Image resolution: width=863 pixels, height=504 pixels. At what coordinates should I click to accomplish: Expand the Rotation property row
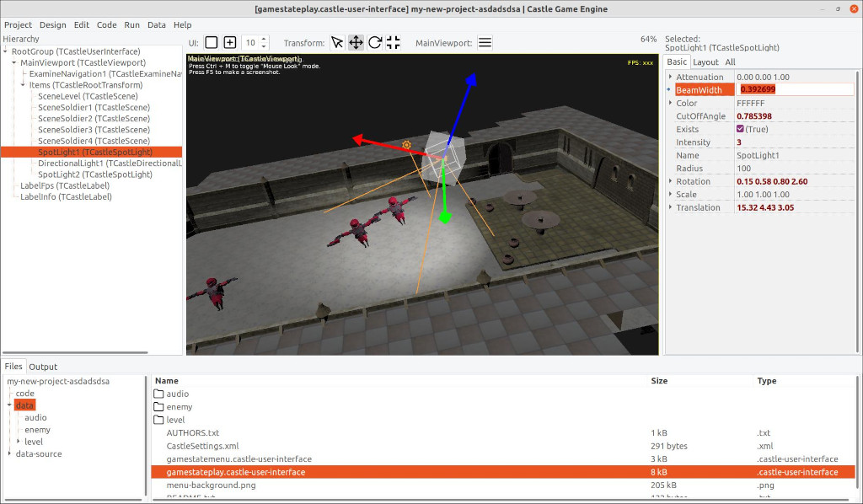click(x=670, y=181)
